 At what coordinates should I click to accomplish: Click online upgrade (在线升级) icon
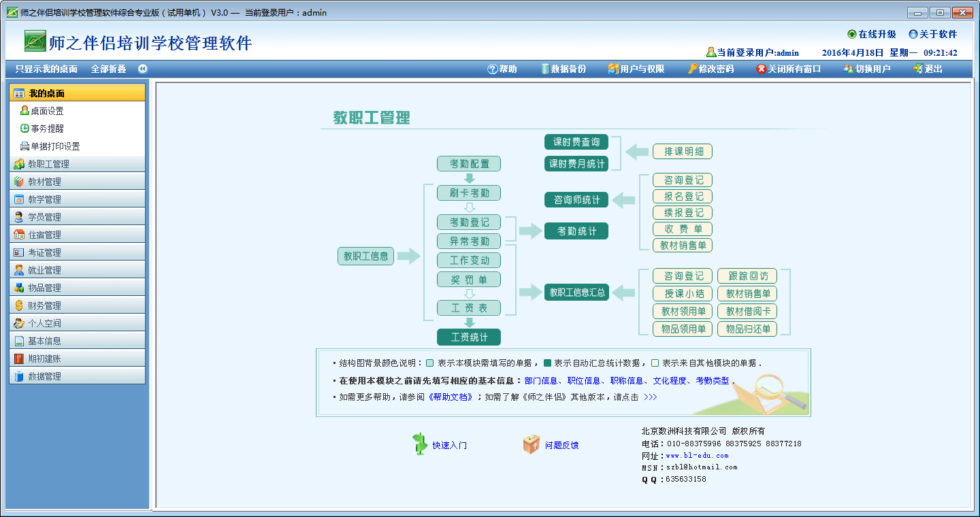click(x=852, y=34)
